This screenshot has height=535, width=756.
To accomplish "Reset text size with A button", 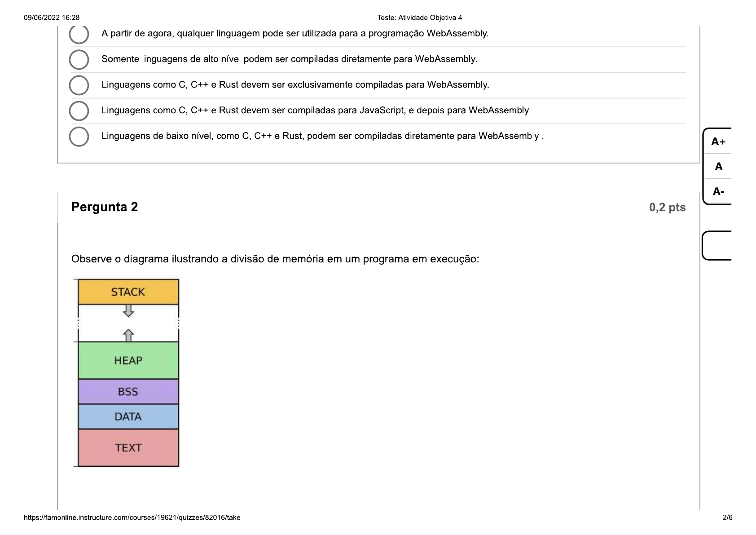I will coord(719,167).
